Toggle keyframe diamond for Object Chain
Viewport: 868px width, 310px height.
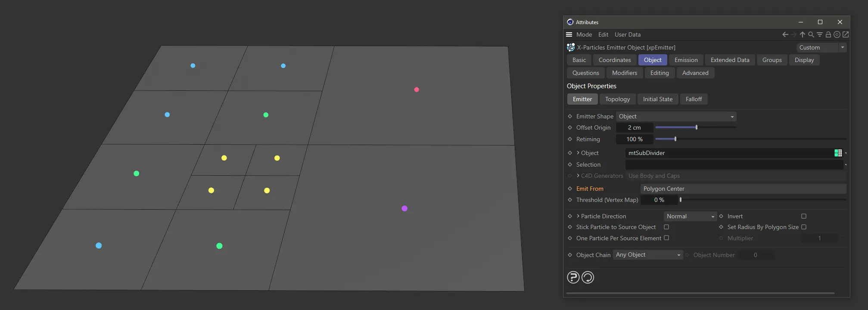pos(570,255)
